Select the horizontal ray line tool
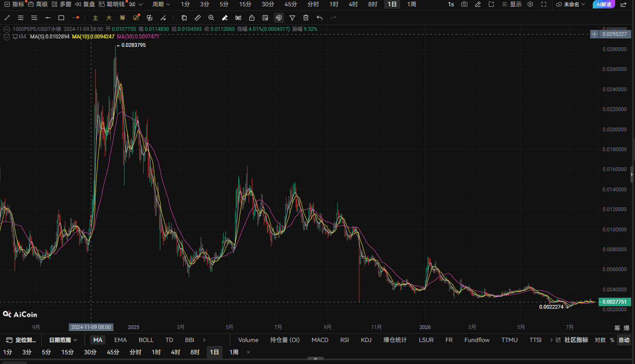635x364 pixels. [x=48, y=18]
